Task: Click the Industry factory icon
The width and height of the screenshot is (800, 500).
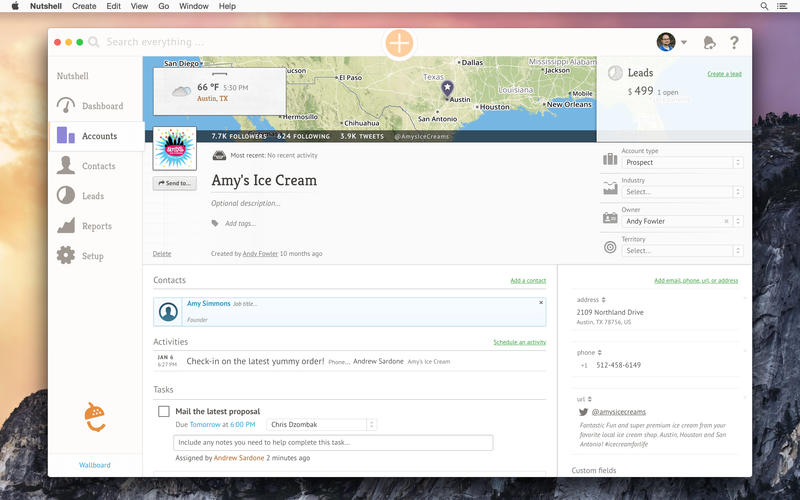Action: [x=610, y=188]
